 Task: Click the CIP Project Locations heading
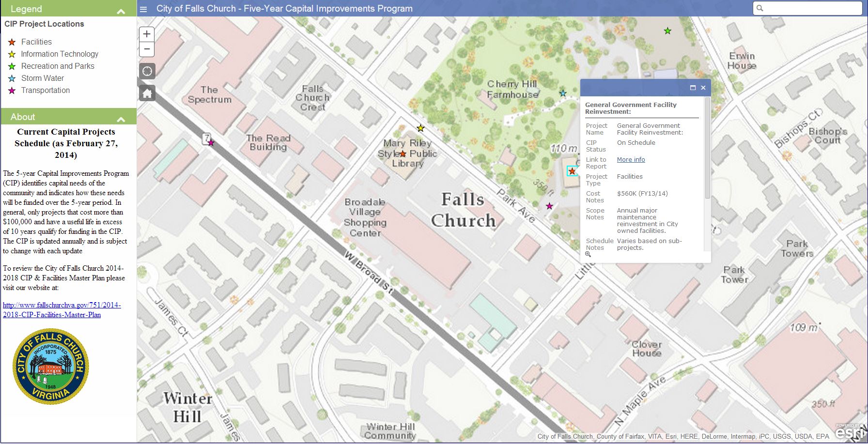(44, 24)
